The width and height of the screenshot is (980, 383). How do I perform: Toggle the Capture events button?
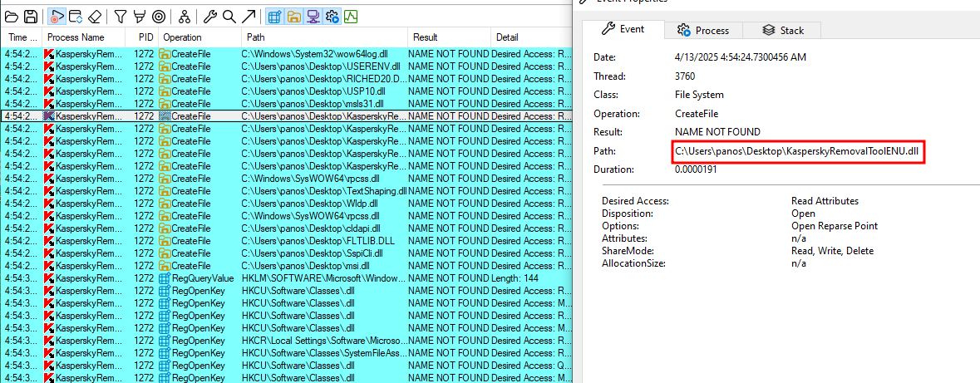(57, 17)
